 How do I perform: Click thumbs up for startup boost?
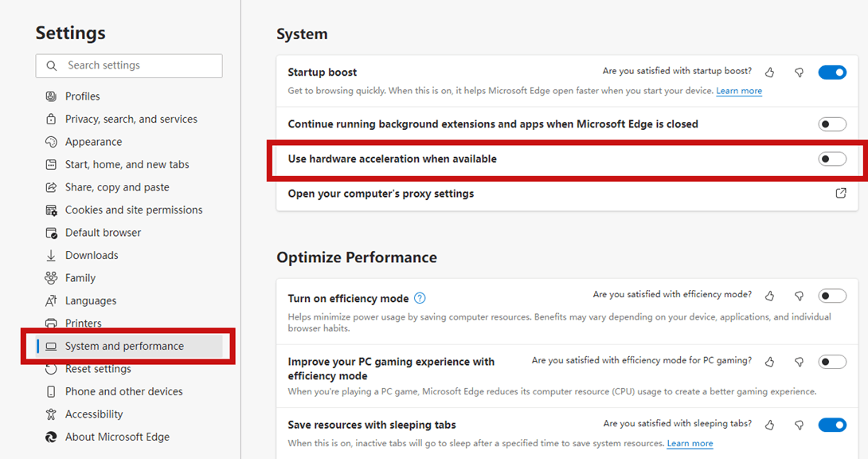point(769,73)
